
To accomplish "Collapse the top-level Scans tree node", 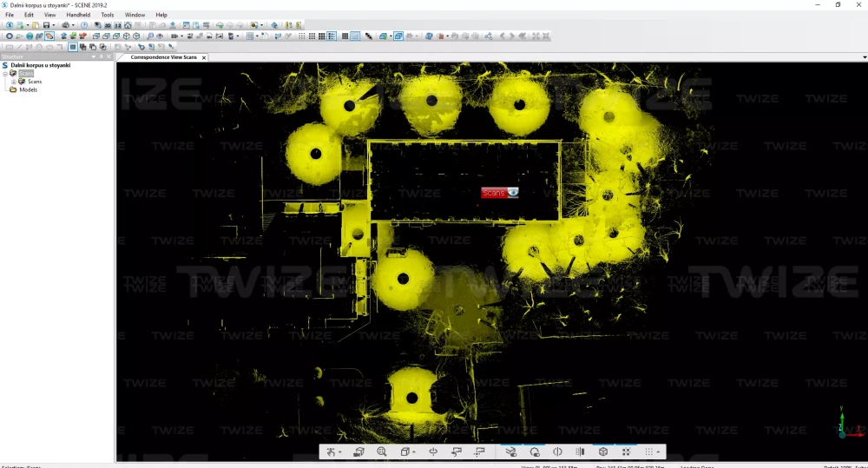I will pos(4,74).
